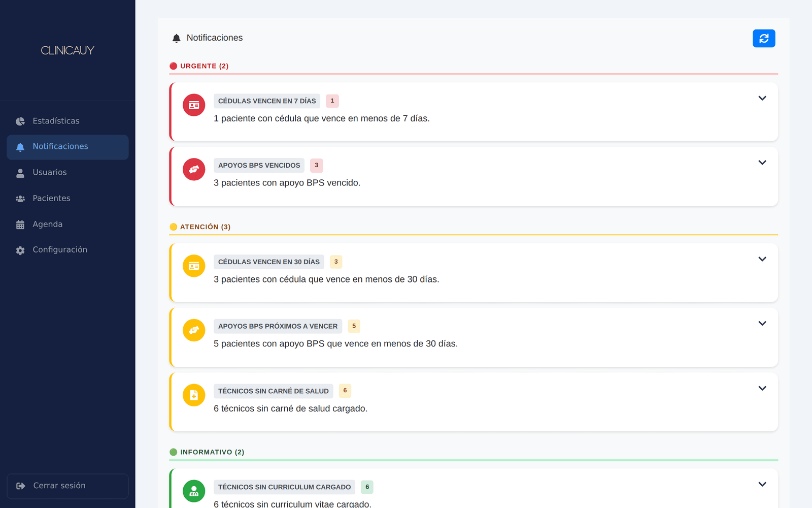
Task: Click text '6 técnicos sin carné de salud cargado.'
Action: point(290,408)
